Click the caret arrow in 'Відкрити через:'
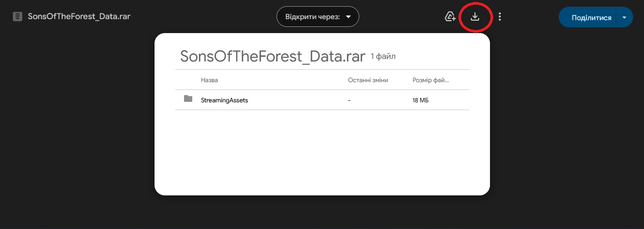This screenshot has width=644, height=229. pos(348,17)
